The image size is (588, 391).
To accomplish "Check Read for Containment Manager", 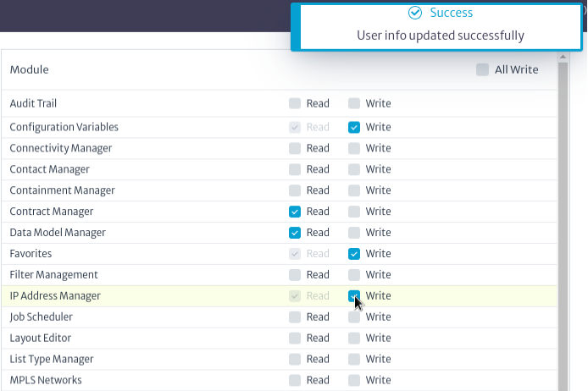I will pyautogui.click(x=295, y=190).
